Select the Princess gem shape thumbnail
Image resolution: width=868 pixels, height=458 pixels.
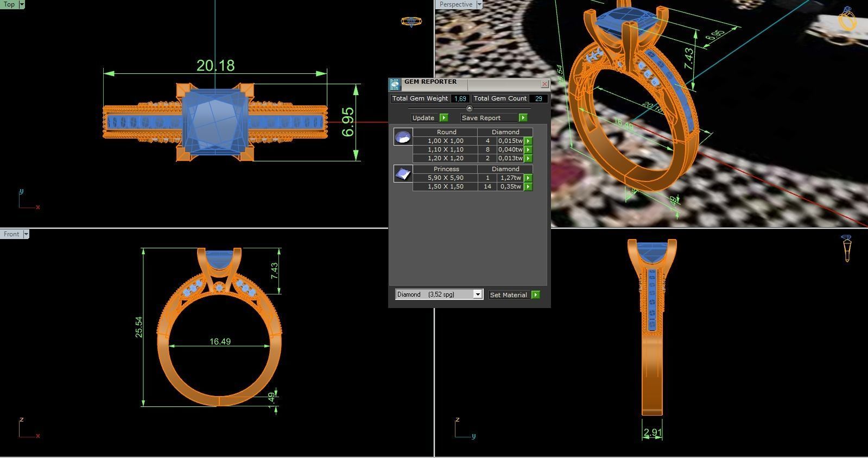click(x=403, y=174)
